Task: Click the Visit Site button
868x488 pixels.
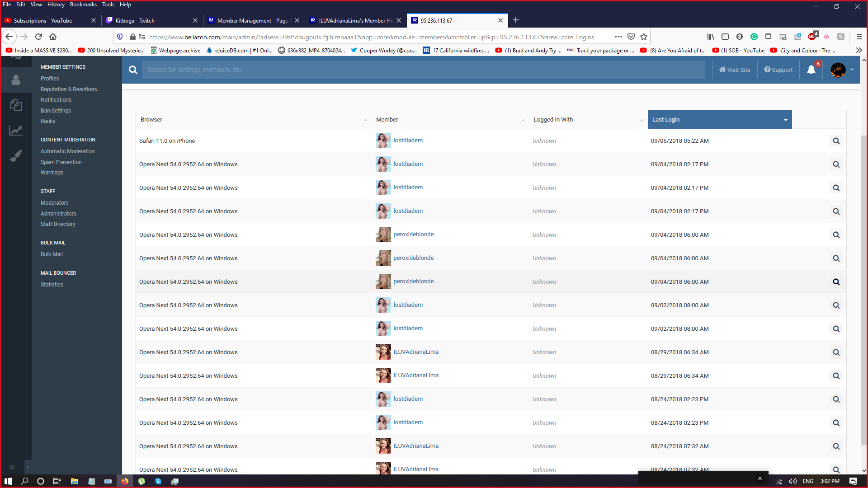Action: tap(735, 70)
